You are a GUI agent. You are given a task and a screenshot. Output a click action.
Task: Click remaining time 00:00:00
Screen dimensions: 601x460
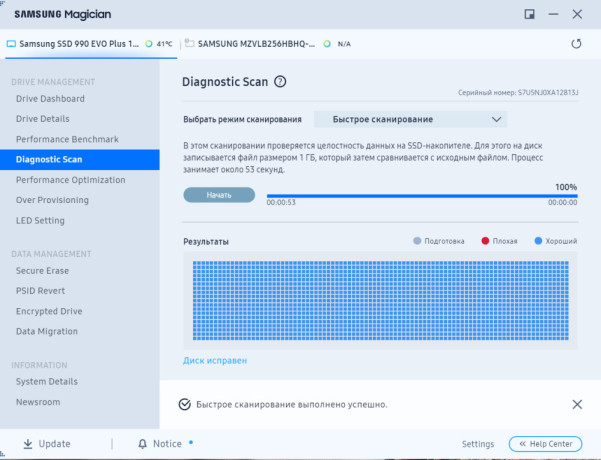(x=562, y=202)
